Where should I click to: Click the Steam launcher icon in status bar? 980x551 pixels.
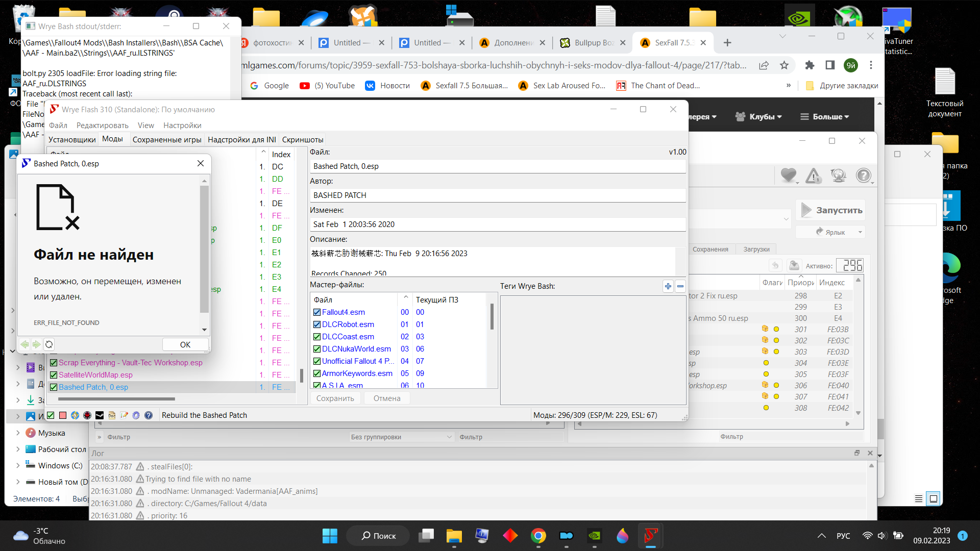click(100, 415)
